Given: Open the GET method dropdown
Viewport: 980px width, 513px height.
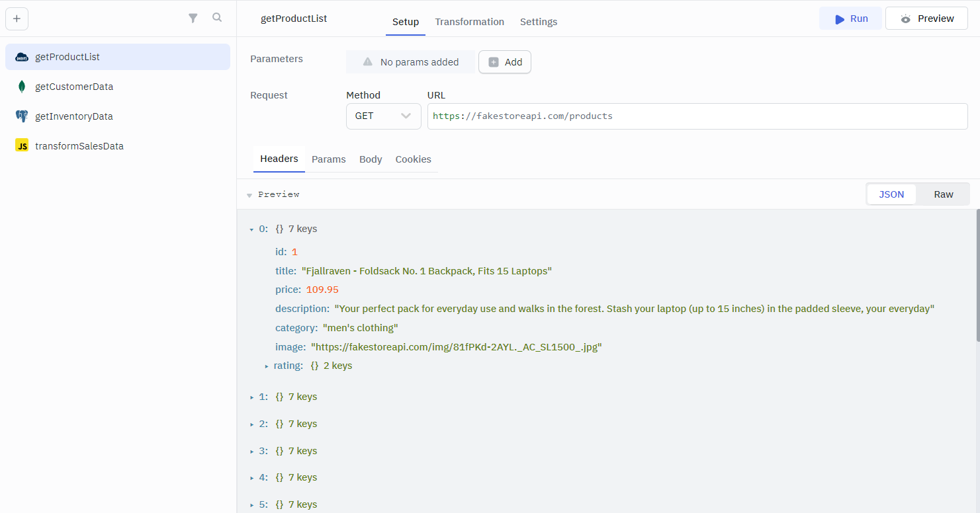Looking at the screenshot, I should click(383, 116).
